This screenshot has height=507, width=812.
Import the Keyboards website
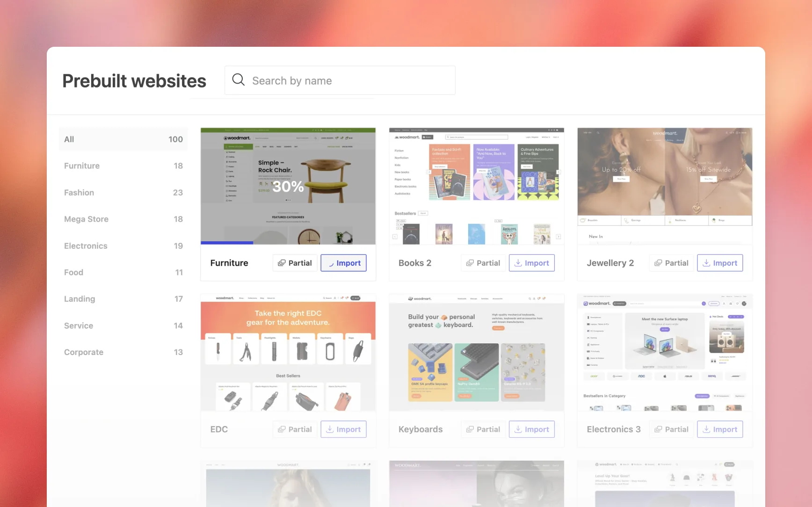[x=532, y=429]
